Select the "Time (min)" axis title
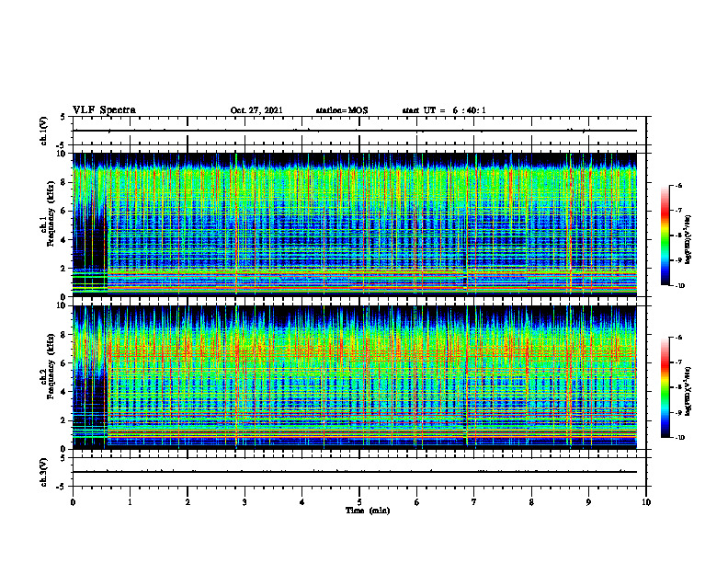This screenshot has height=563, width=728. tap(368, 511)
